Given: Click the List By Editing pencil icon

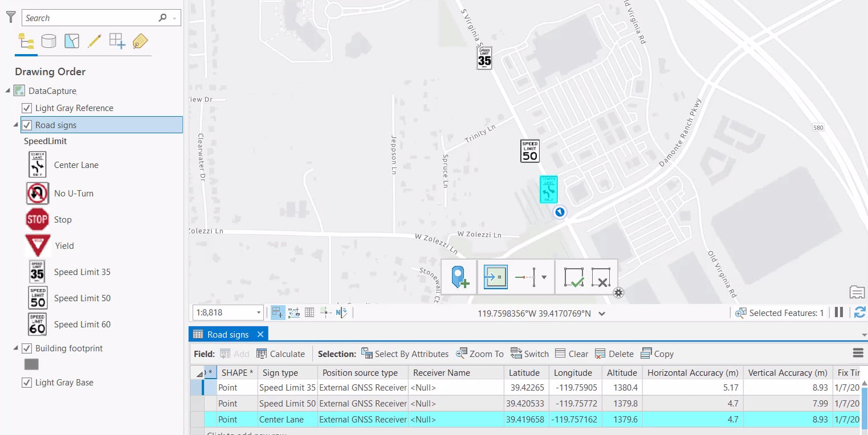Looking at the screenshot, I should [x=95, y=40].
